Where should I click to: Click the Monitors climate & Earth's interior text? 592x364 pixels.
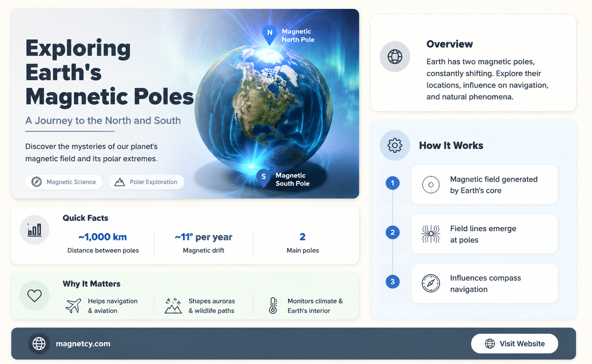tap(315, 306)
